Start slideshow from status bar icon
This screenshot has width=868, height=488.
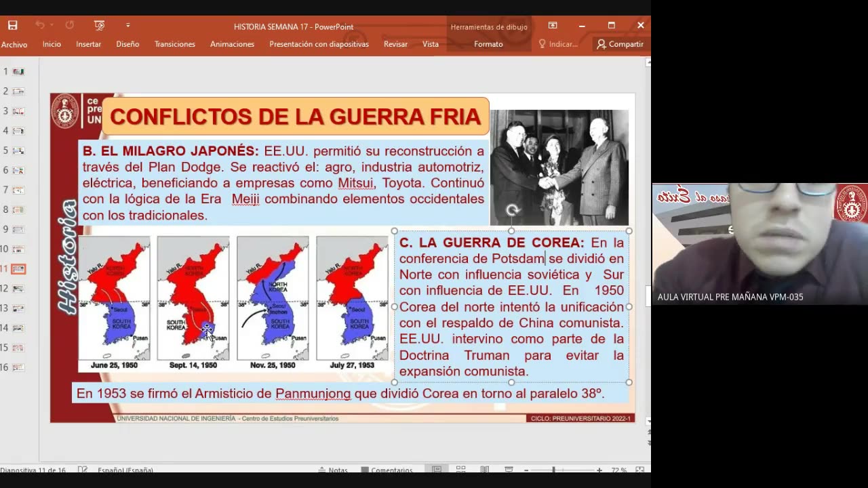509,470
